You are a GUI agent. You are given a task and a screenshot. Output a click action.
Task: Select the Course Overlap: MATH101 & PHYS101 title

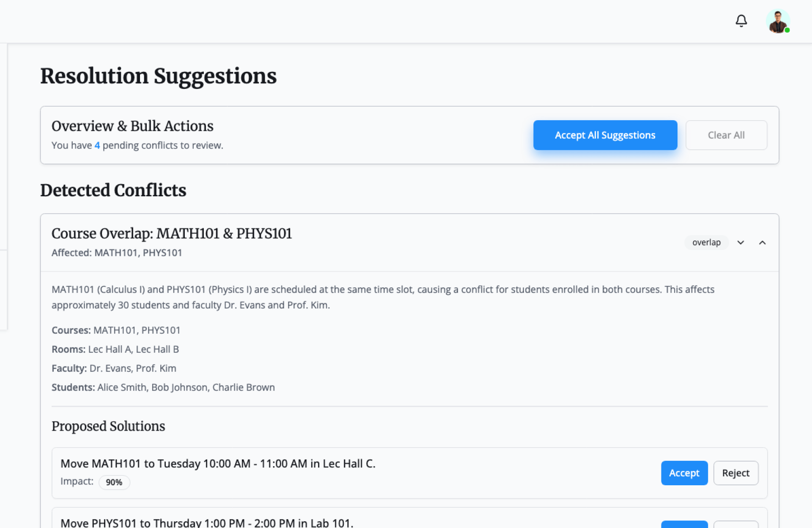coord(172,234)
